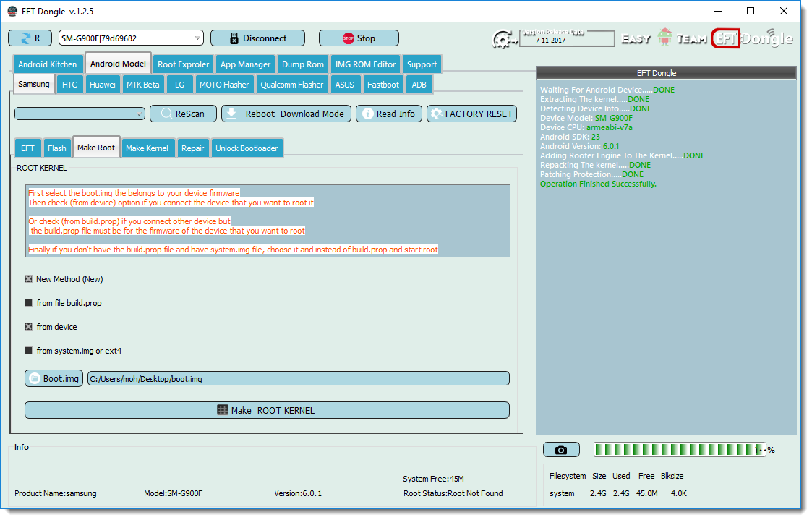This screenshot has width=812, height=520.
Task: Click the green progress bar
Action: 680,450
